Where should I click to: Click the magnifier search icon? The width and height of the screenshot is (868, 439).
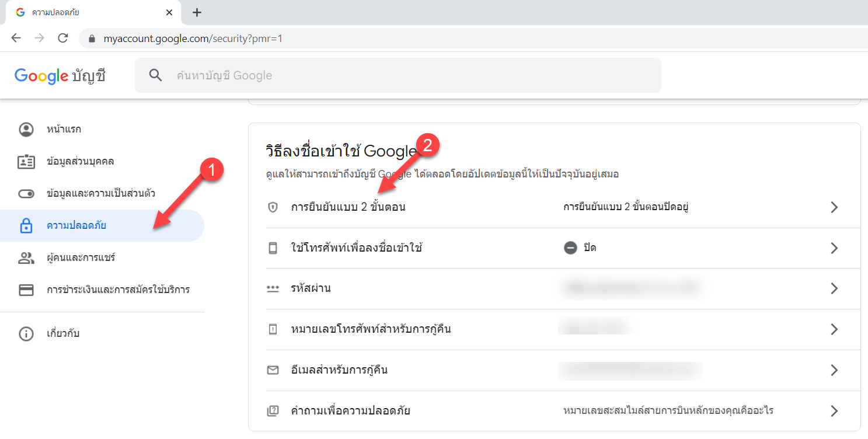pyautogui.click(x=155, y=75)
